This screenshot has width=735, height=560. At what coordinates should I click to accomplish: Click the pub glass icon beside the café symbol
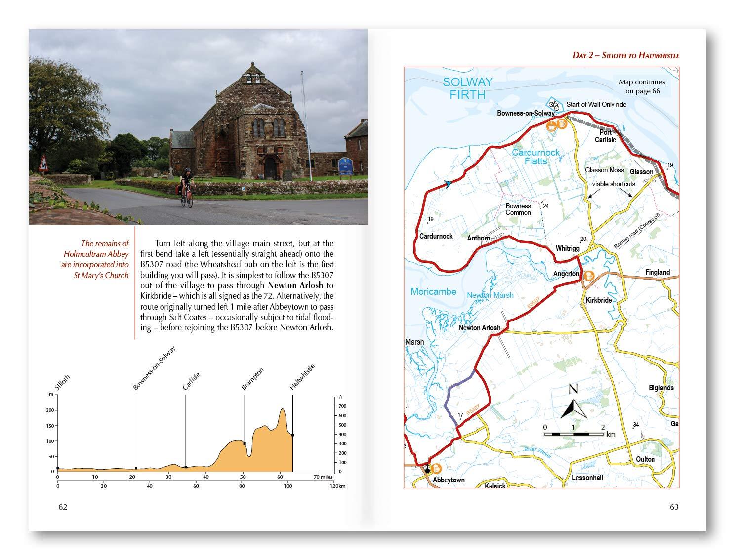point(562,123)
